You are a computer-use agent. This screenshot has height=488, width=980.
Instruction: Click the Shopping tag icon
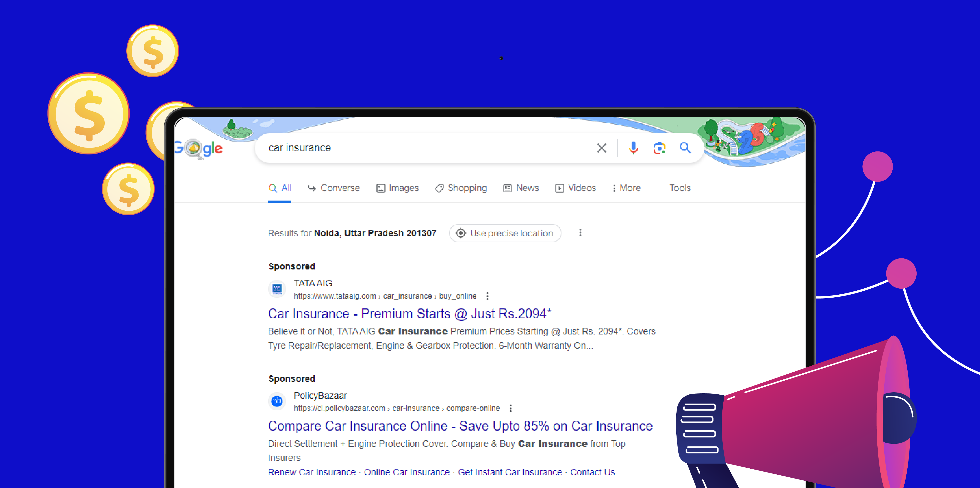[x=440, y=188]
